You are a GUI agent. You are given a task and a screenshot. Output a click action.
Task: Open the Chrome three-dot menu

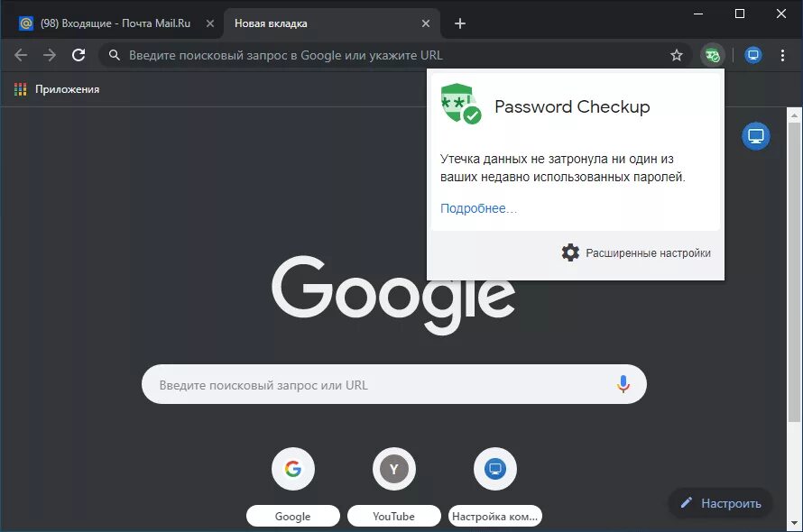(782, 55)
